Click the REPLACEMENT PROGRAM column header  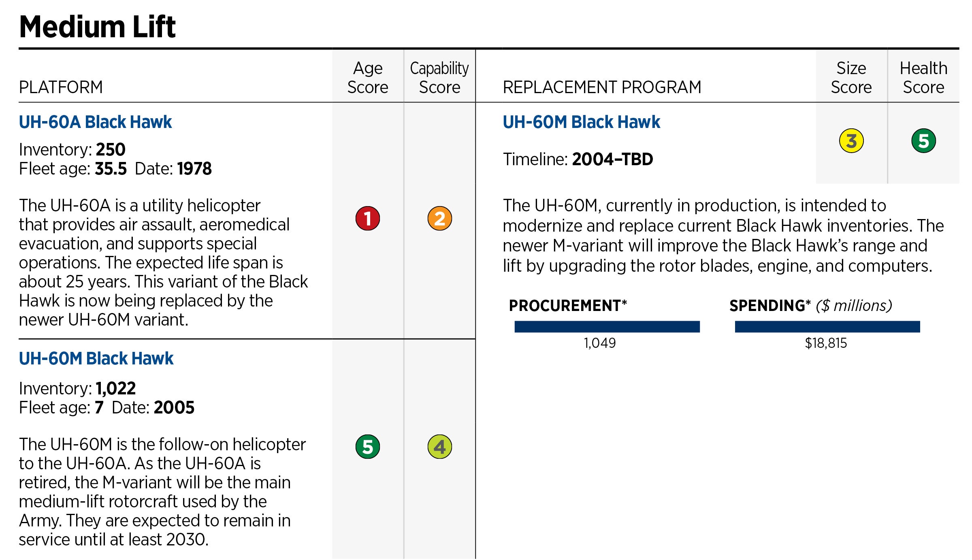pyautogui.click(x=602, y=87)
